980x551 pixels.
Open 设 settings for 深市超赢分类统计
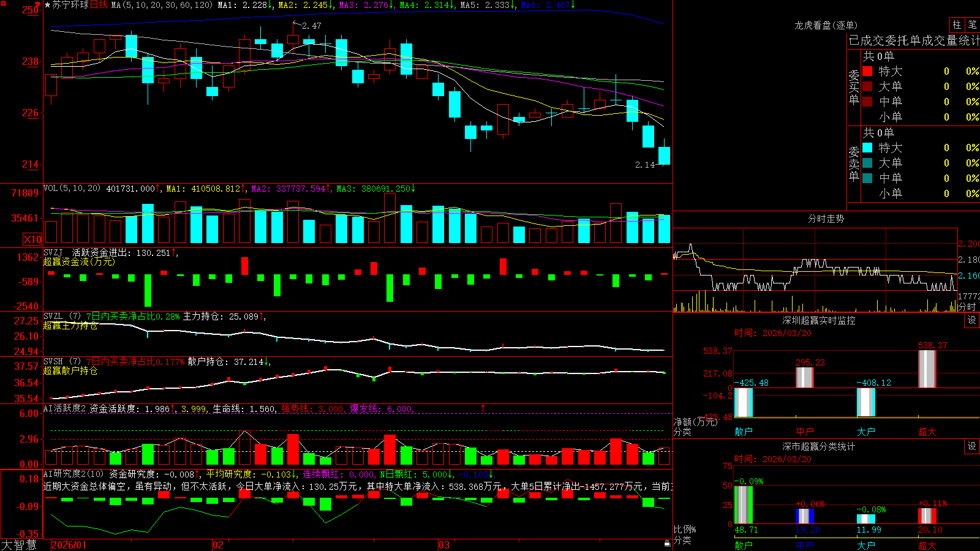click(972, 446)
